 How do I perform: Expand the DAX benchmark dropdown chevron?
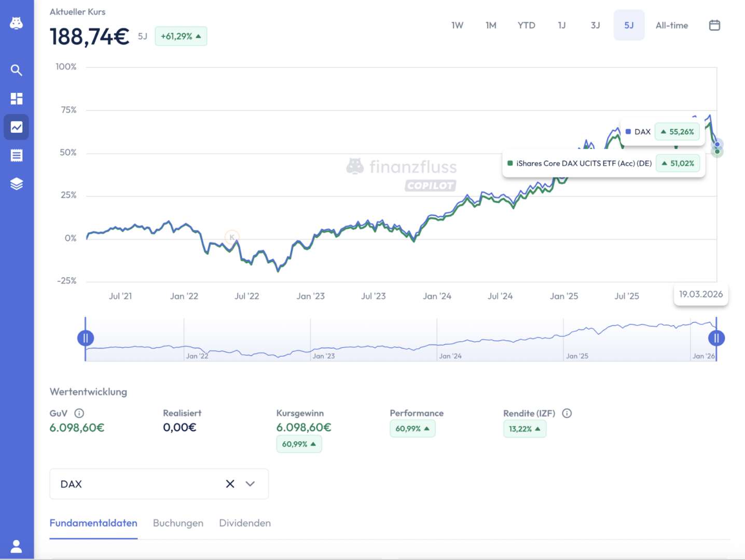tap(250, 484)
